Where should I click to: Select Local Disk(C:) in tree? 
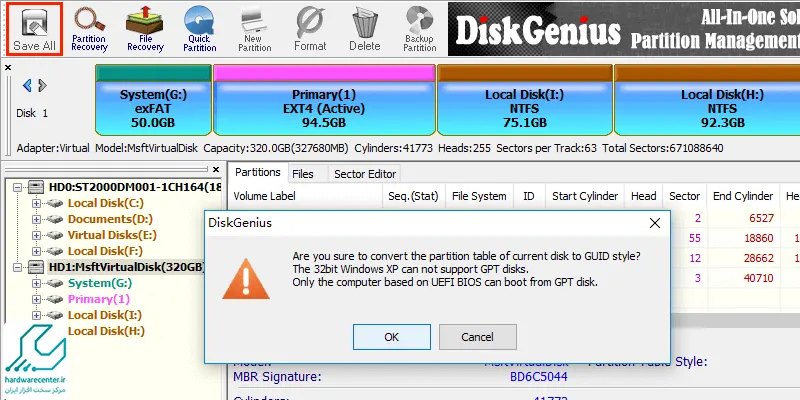point(106,204)
